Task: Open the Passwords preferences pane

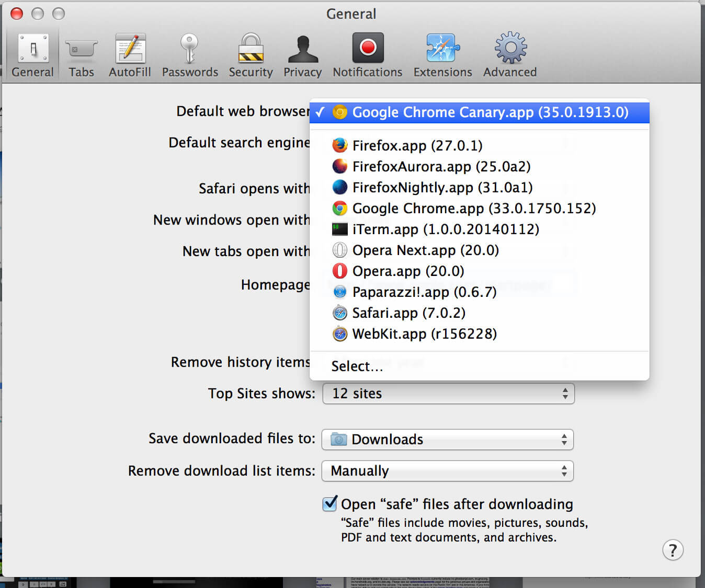Action: point(190,55)
